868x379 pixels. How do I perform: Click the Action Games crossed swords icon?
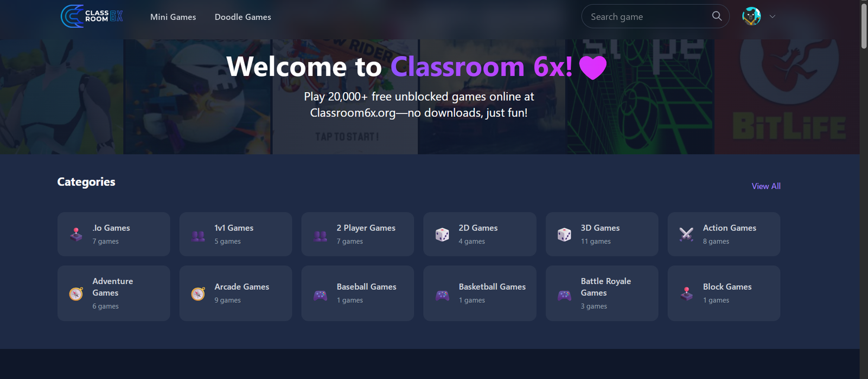pyautogui.click(x=686, y=234)
